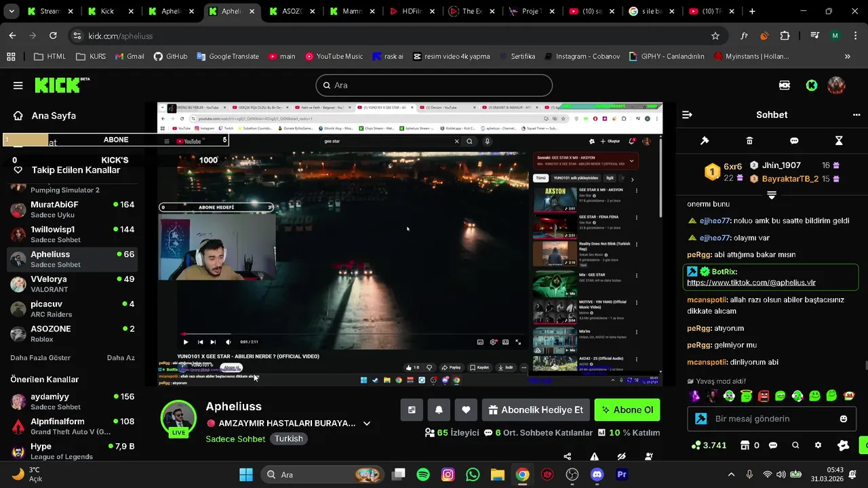Open 1willowisp1 channel in sidebar
The image size is (868, 488).
click(x=73, y=234)
